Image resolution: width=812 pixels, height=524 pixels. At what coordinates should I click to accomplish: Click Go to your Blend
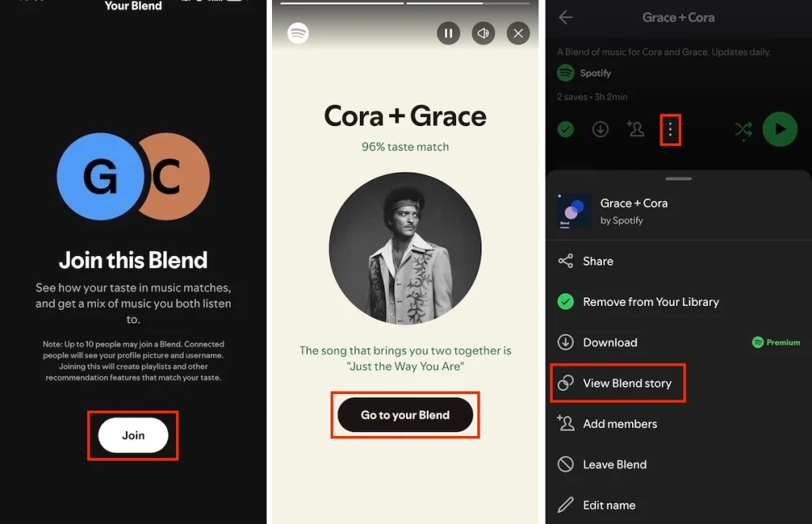click(405, 415)
